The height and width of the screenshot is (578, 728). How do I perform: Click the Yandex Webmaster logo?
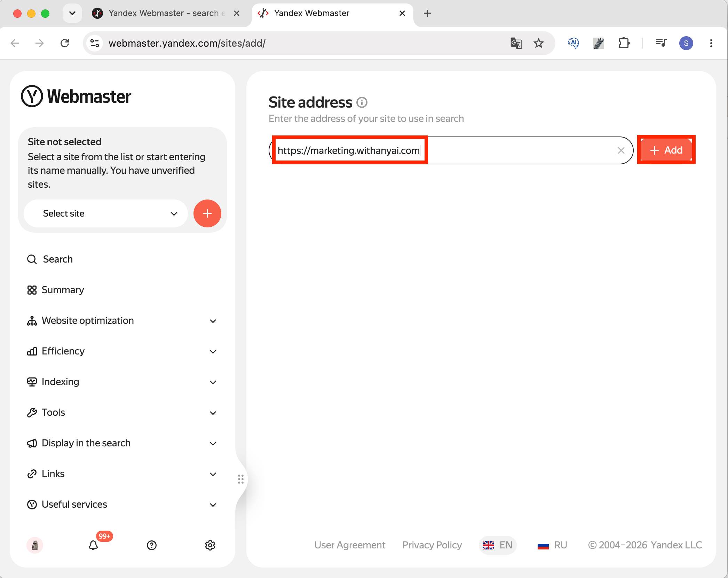pyautogui.click(x=76, y=96)
